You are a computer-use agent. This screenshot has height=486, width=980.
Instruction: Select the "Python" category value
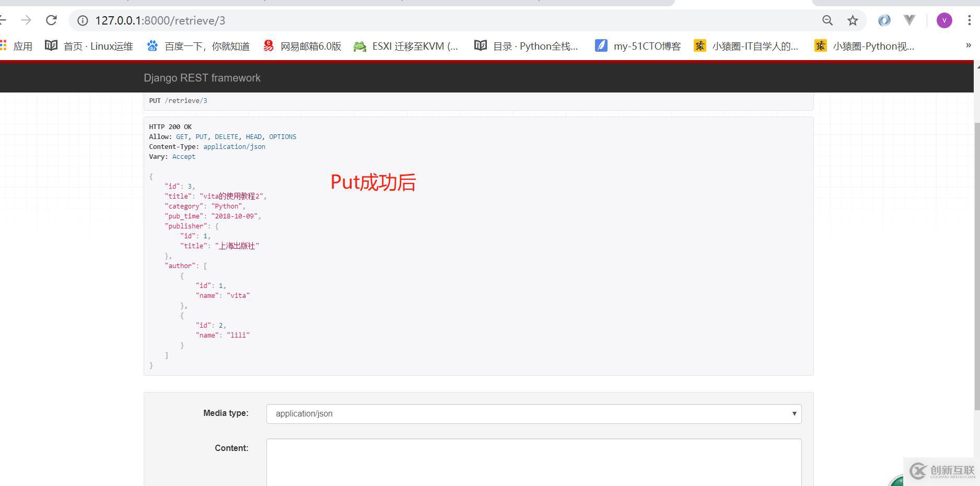click(x=227, y=206)
